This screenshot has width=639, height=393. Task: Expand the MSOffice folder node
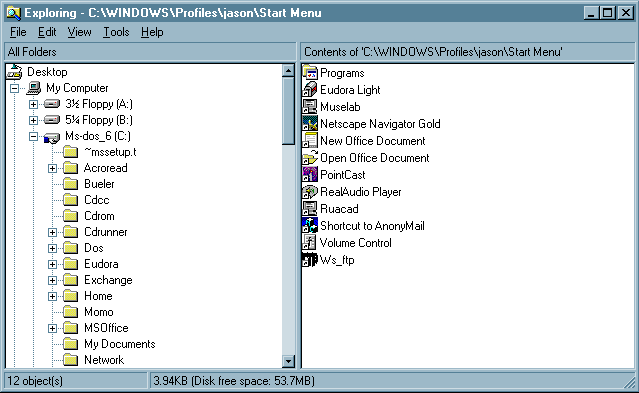click(x=52, y=328)
